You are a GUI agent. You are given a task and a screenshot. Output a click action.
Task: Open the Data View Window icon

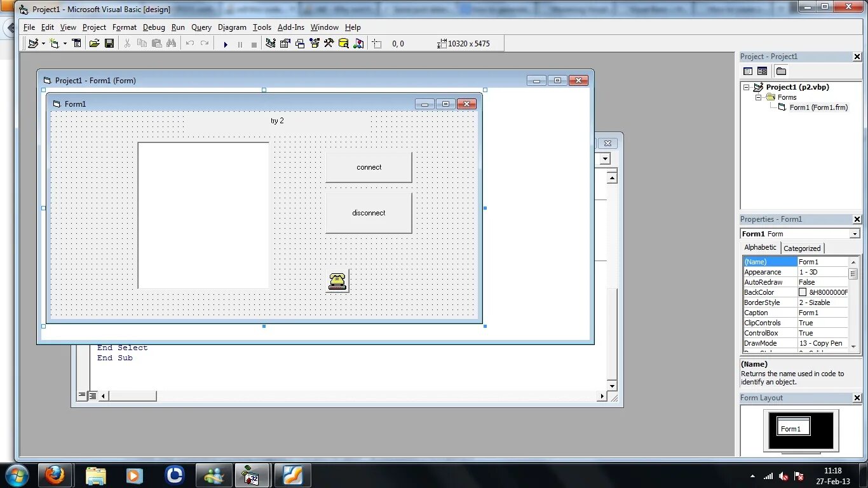[344, 43]
